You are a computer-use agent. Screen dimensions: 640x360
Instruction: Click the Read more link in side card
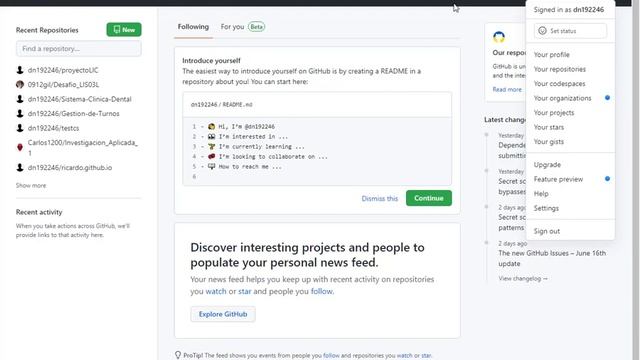[x=507, y=89]
